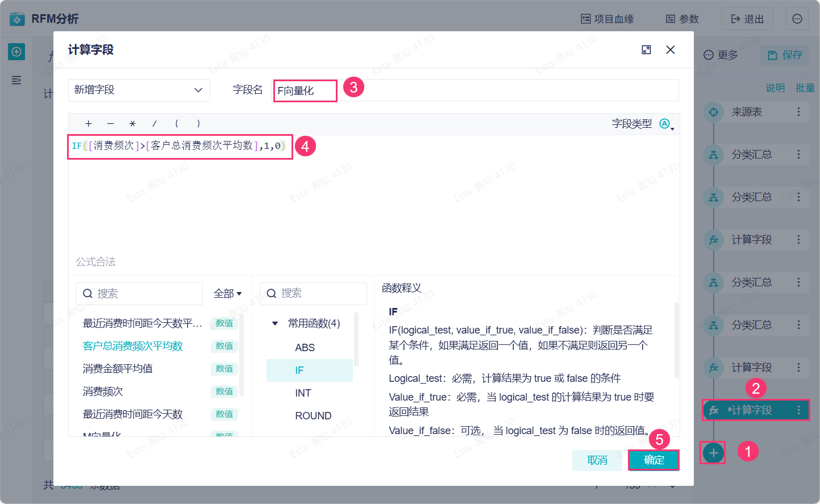Select the 来源表 source table step icon
The height and width of the screenshot is (504, 820).
coord(714,112)
